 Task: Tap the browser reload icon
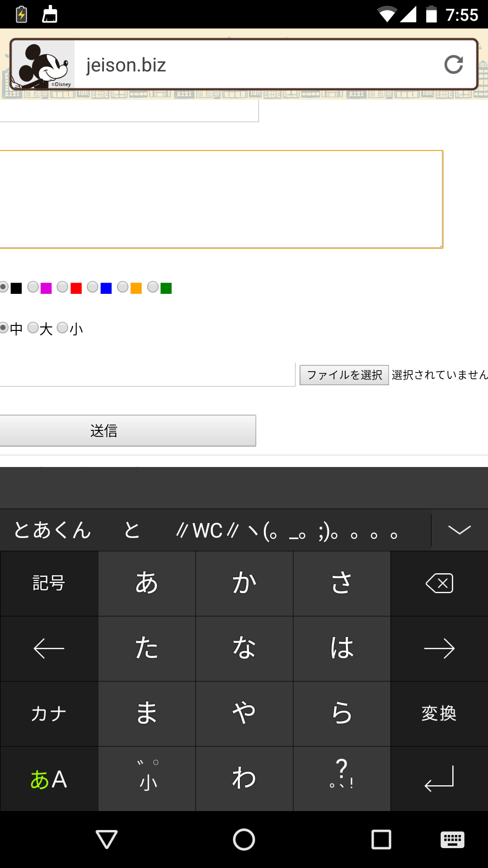tap(453, 65)
